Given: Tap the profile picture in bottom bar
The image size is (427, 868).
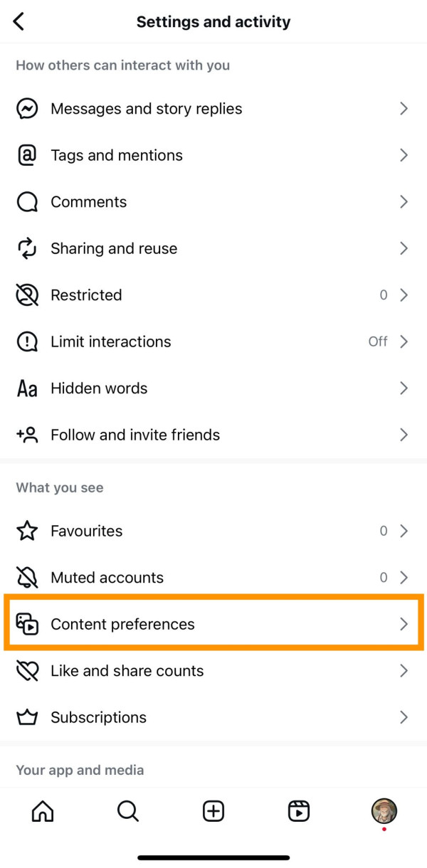Looking at the screenshot, I should (x=384, y=810).
